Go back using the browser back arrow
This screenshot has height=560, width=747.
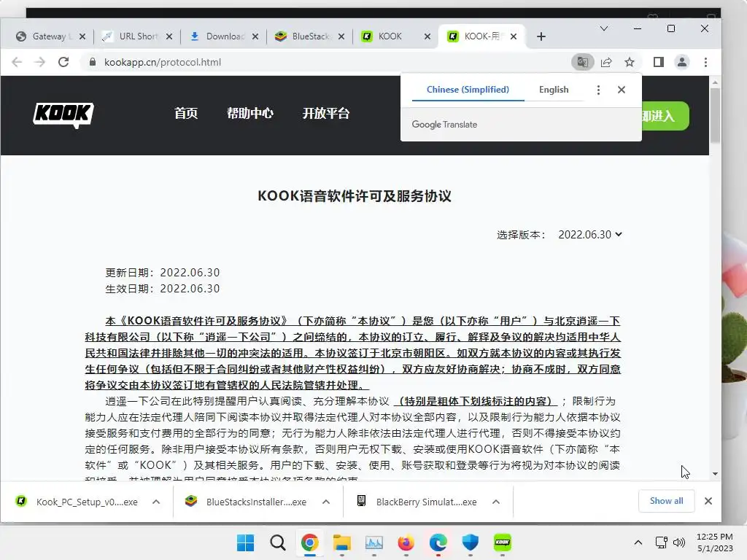coord(17,62)
